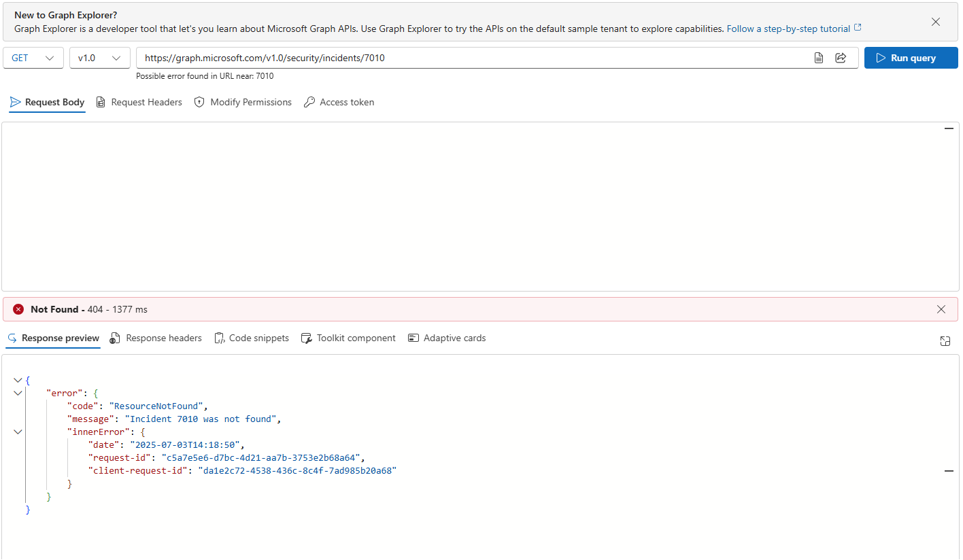Collapse the "innerError" JSON node
This screenshot has width=963, height=560.
coord(18,432)
